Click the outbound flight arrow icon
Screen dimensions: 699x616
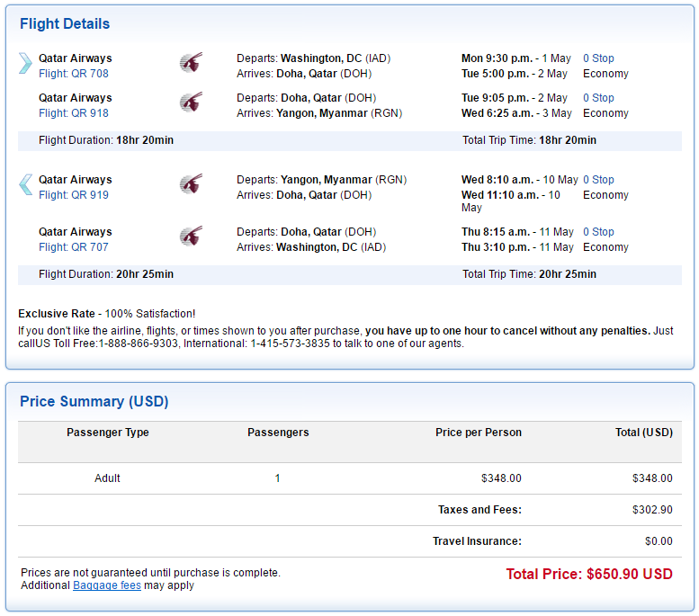tap(25, 63)
